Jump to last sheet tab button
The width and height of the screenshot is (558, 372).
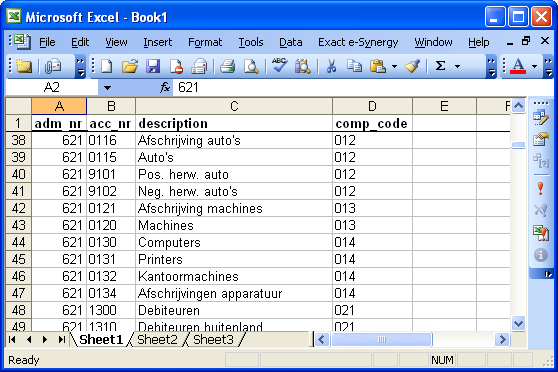[x=62, y=340]
